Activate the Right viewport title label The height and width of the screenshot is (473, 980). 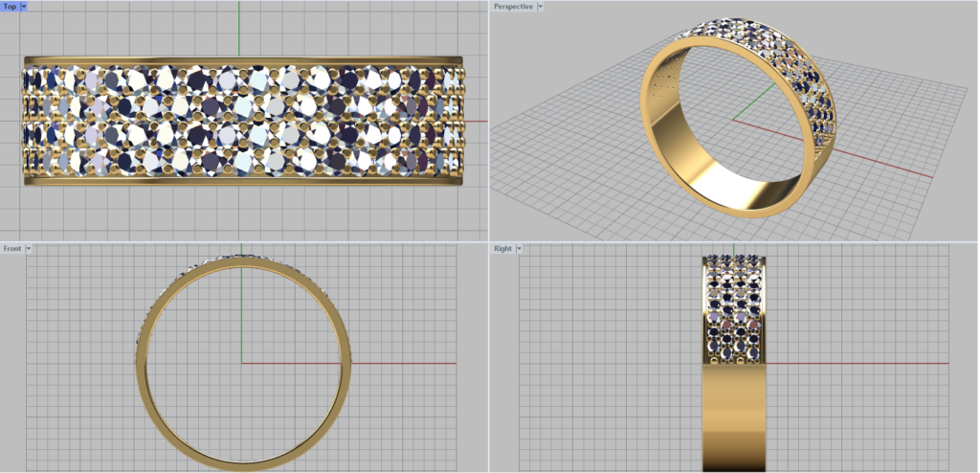coord(502,248)
